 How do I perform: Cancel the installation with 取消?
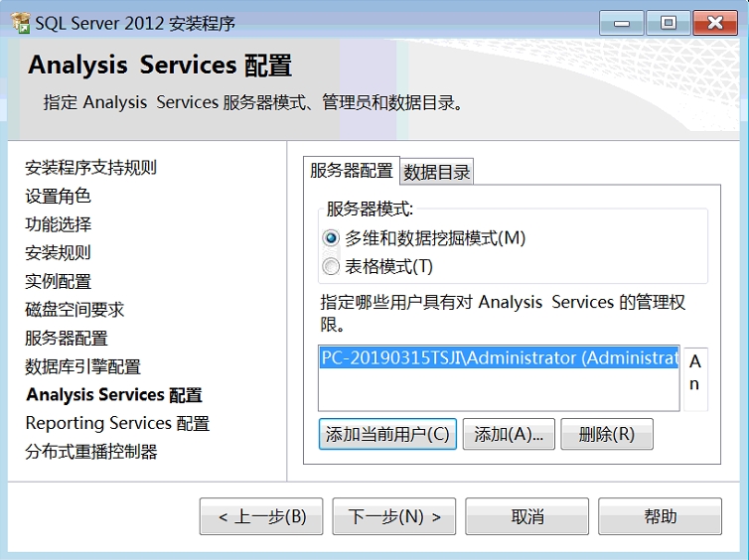(x=527, y=516)
